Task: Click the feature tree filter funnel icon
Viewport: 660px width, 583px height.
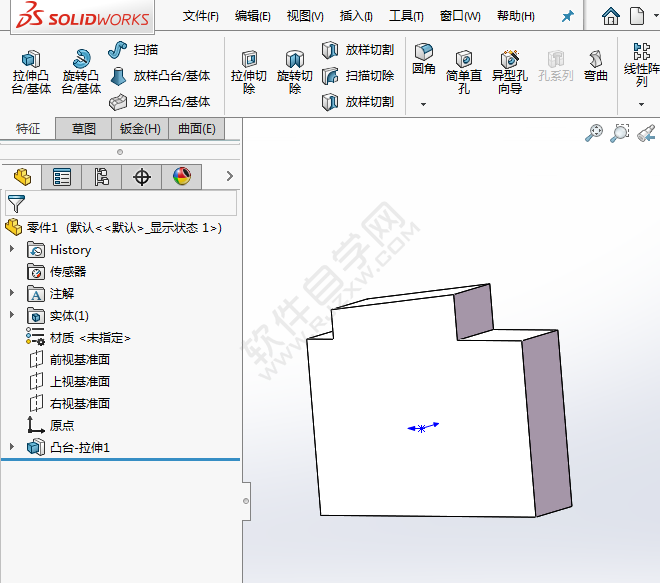Action: pyautogui.click(x=16, y=203)
